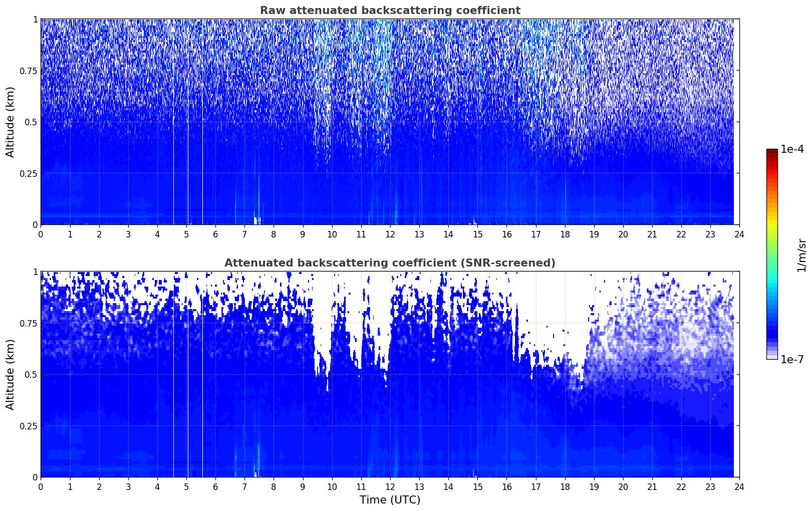Screen dimensions: 812x511
Task: Click the bottom plot's 'Altitude (km)' label
Action: 11,374
